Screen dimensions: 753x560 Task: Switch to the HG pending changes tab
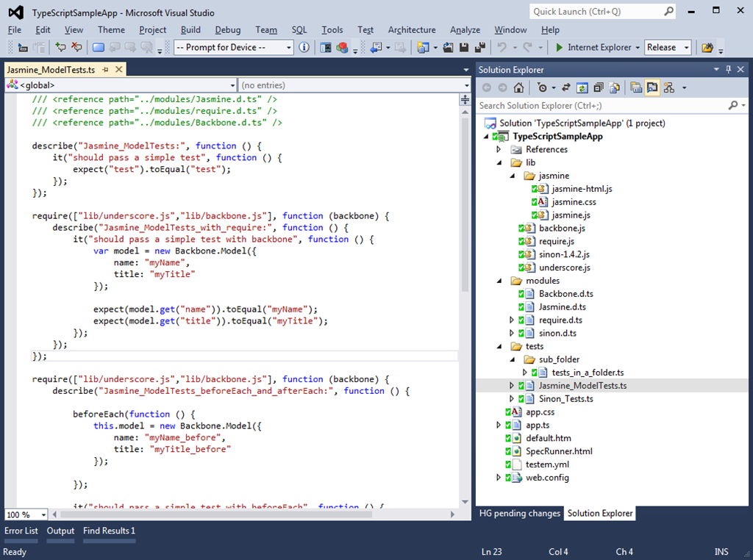520,514
